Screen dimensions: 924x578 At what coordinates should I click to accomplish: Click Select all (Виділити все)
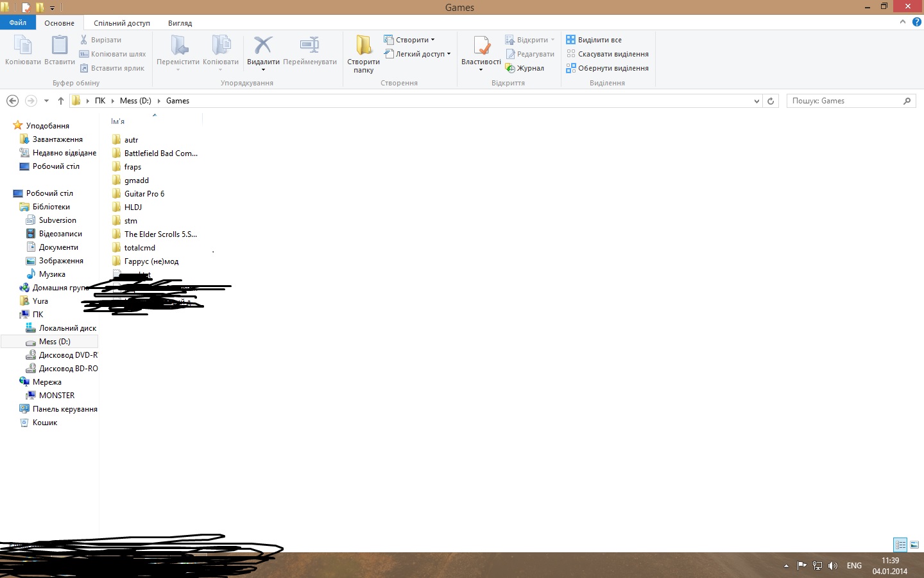tap(594, 40)
